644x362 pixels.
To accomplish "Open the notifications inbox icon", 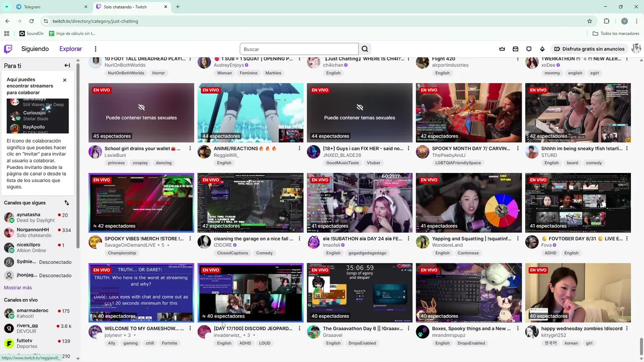I will pos(515,49).
